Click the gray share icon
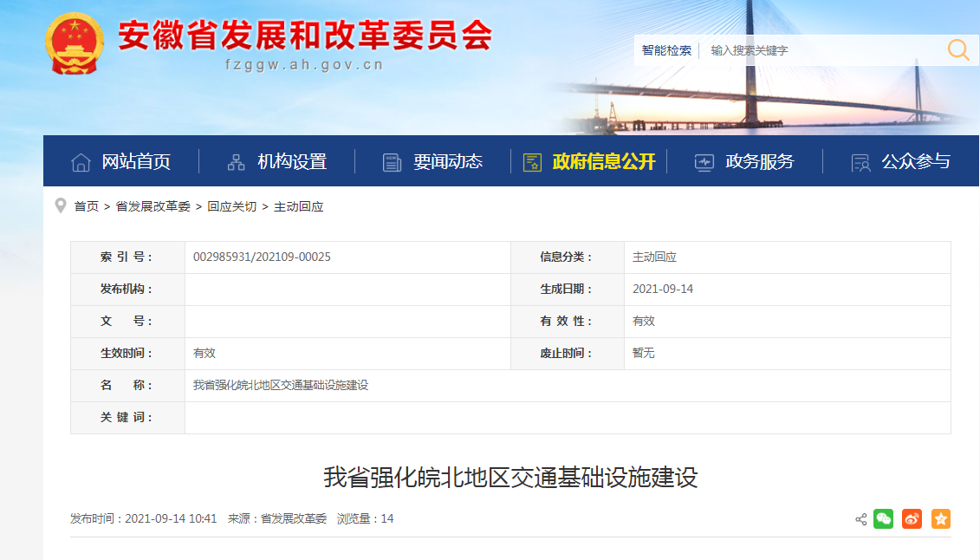 coord(860,519)
